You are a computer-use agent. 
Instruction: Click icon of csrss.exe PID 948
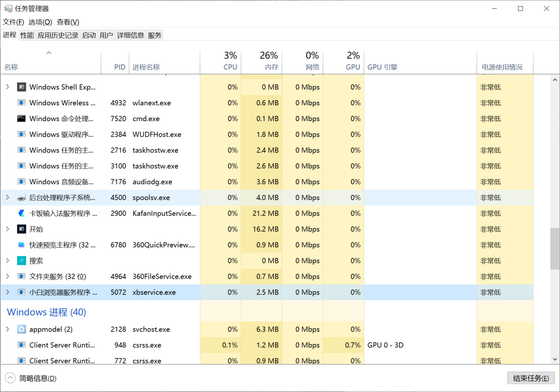pos(21,345)
